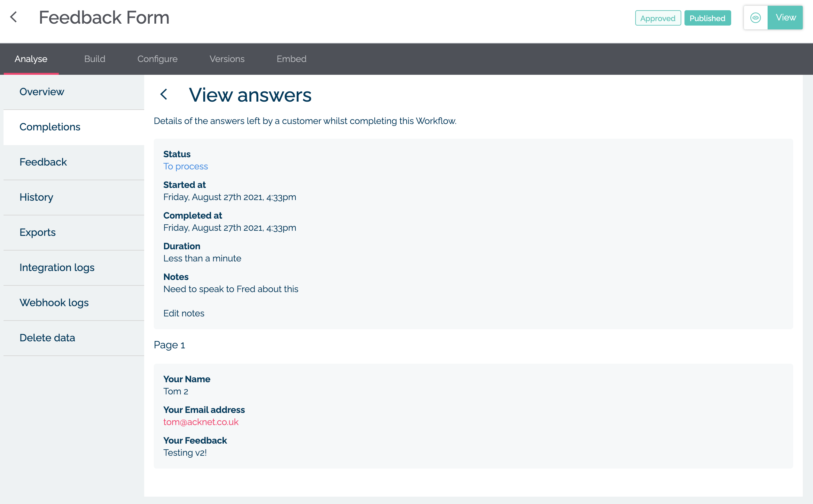Click the tom@acknet.co.uk email link
Image resolution: width=813 pixels, height=504 pixels.
pos(201,422)
